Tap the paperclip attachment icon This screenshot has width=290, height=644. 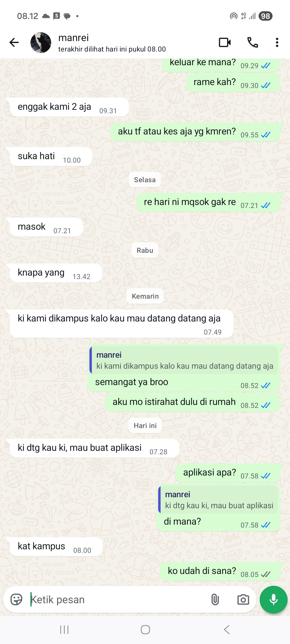(x=215, y=599)
